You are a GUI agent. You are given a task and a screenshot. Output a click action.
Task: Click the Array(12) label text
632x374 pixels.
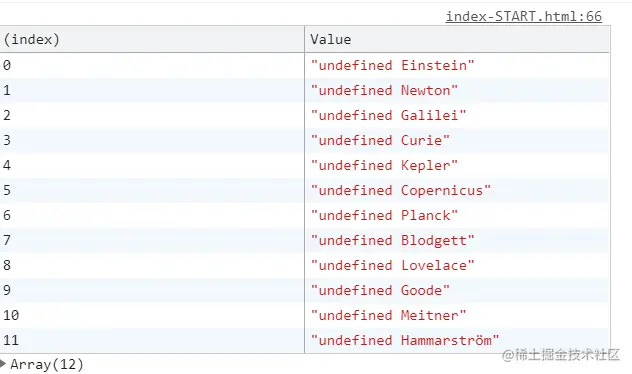[47, 364]
